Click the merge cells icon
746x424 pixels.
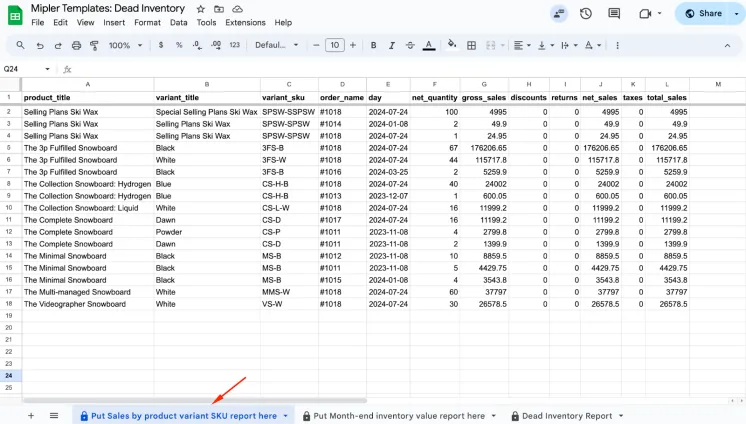tap(491, 45)
